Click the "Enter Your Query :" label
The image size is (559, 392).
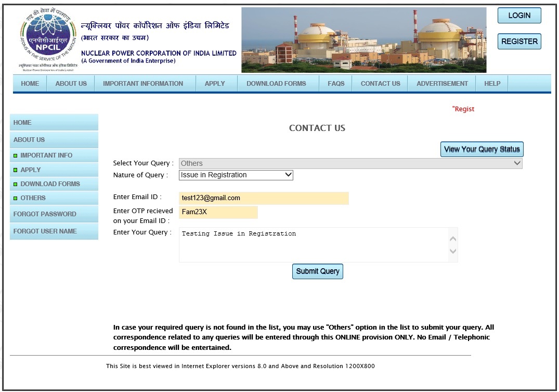(142, 232)
